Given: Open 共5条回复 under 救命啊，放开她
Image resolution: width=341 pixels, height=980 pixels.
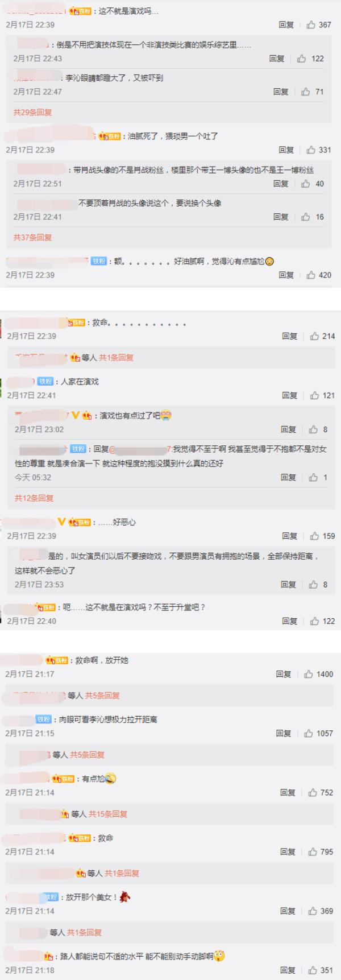Looking at the screenshot, I should click(x=102, y=696).
